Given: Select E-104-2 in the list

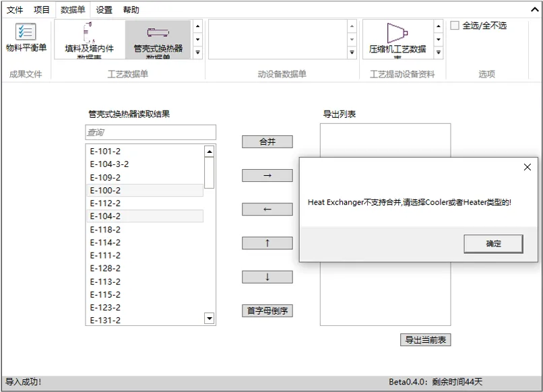Looking at the screenshot, I should 145,216.
